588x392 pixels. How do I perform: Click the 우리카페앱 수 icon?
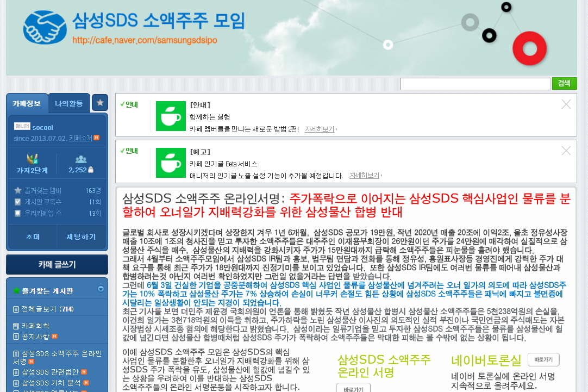[x=17, y=213]
